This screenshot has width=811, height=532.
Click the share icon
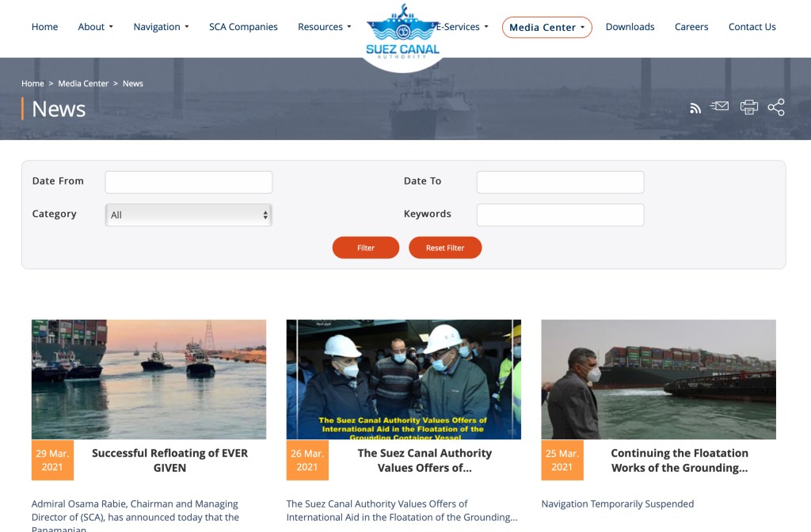click(x=776, y=108)
